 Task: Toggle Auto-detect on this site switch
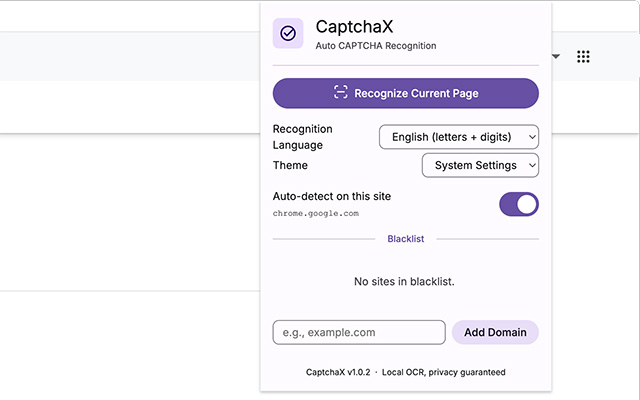click(x=519, y=204)
